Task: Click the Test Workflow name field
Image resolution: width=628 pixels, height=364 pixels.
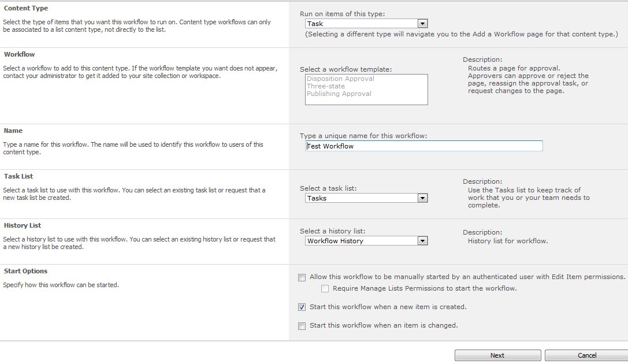Action: (424, 146)
